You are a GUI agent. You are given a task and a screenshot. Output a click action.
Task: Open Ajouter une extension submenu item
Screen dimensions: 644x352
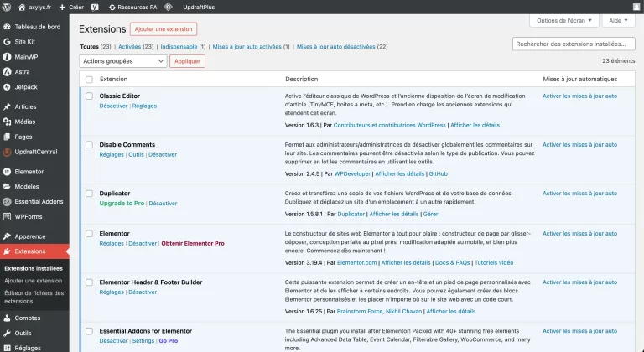point(34,281)
